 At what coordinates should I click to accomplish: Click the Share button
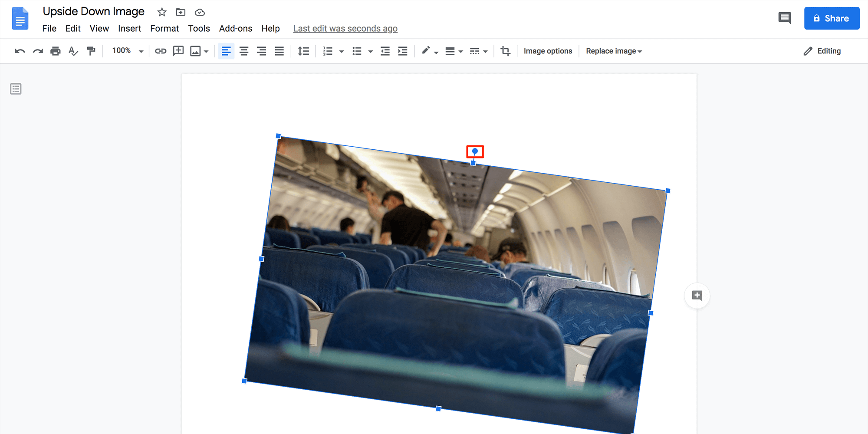click(x=832, y=18)
